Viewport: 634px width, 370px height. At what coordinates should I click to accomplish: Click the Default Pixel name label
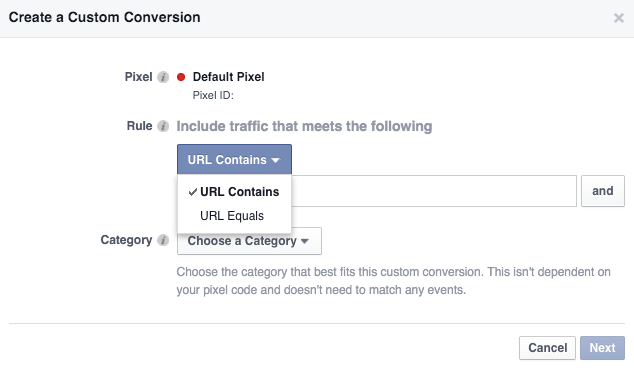tap(228, 77)
